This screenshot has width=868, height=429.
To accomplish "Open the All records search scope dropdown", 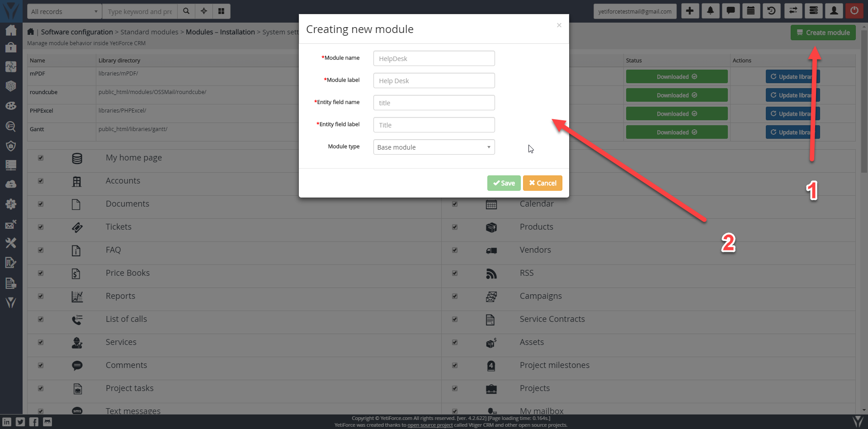I will (64, 11).
